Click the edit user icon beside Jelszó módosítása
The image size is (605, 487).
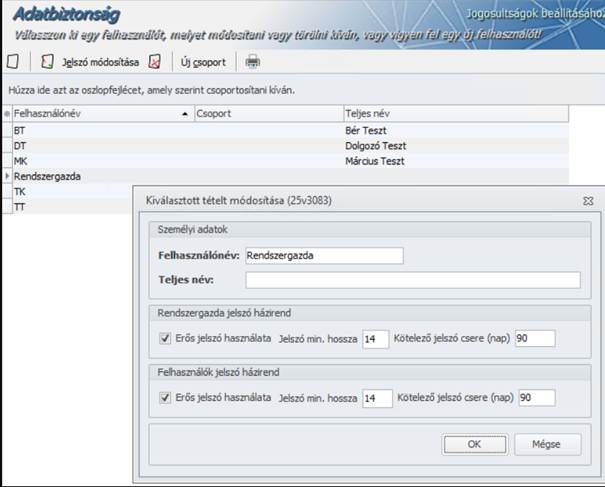pyautogui.click(x=47, y=61)
